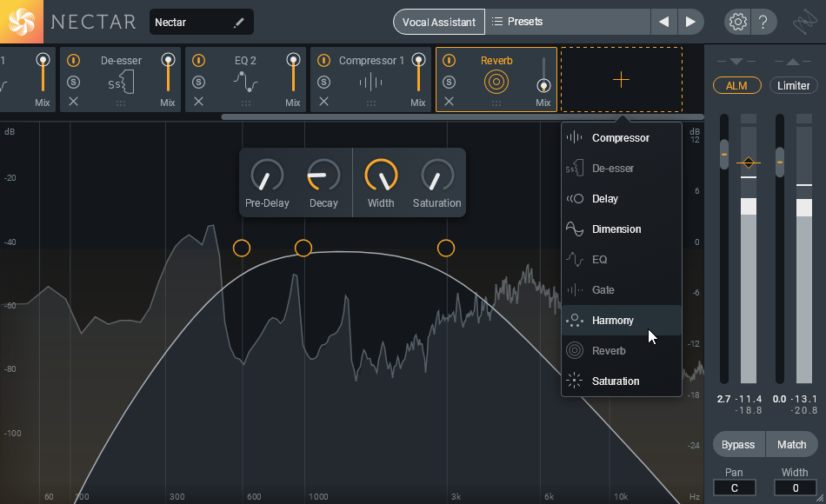Toggle the De-esser module power button
The image size is (826, 504).
click(73, 61)
